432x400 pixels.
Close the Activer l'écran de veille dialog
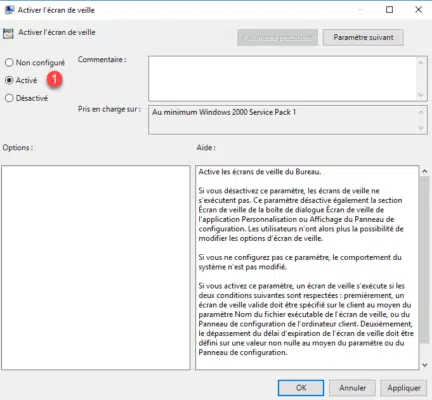pos(419,10)
